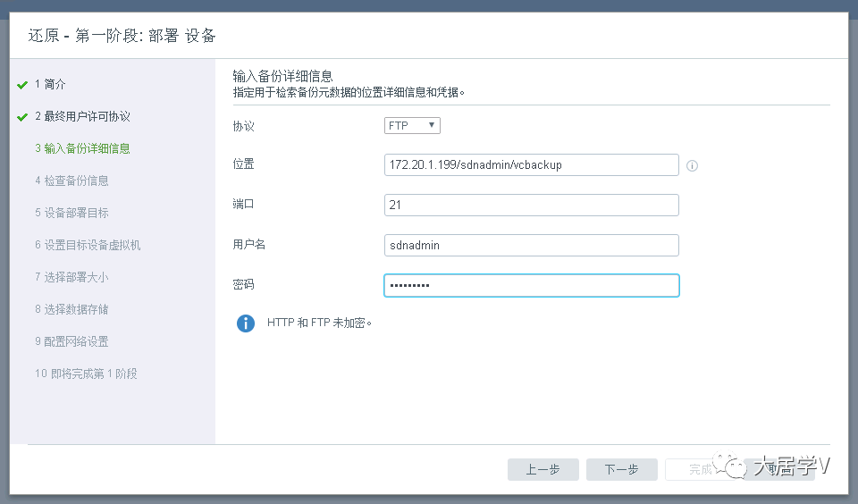The width and height of the screenshot is (858, 504).
Task: Focus the 用户名 text field
Action: coord(531,246)
